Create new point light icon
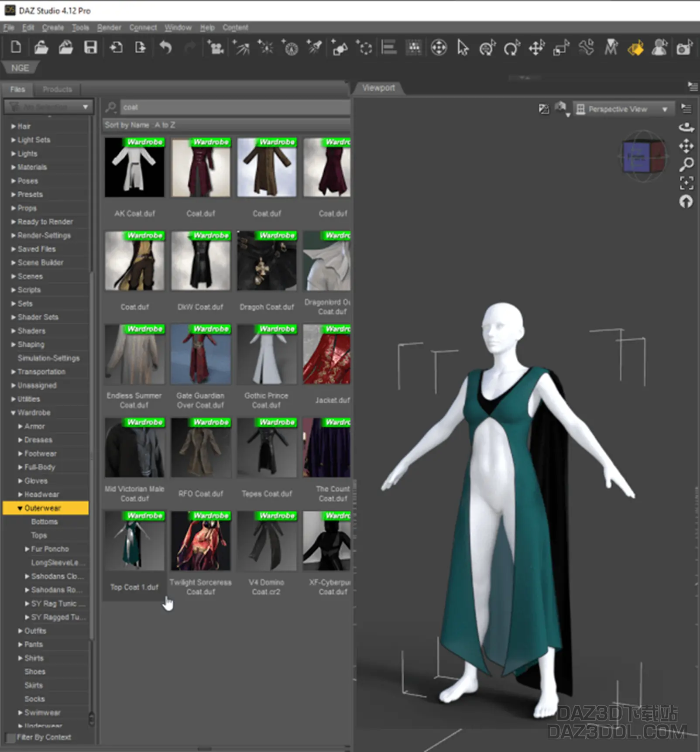Viewport: 700px width, 752px height. tap(265, 47)
